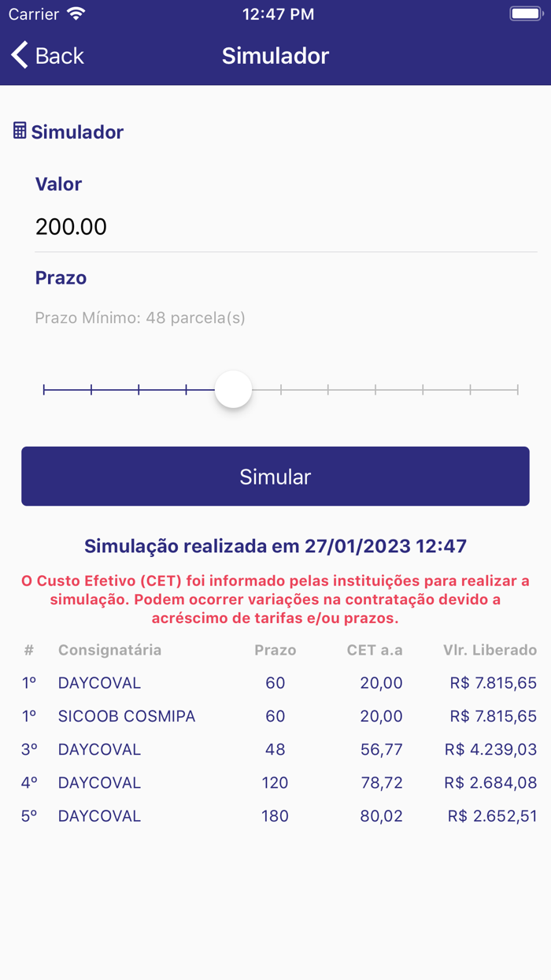Tap the clock showing 12:47 PM
The height and width of the screenshot is (980, 551).
click(x=278, y=13)
